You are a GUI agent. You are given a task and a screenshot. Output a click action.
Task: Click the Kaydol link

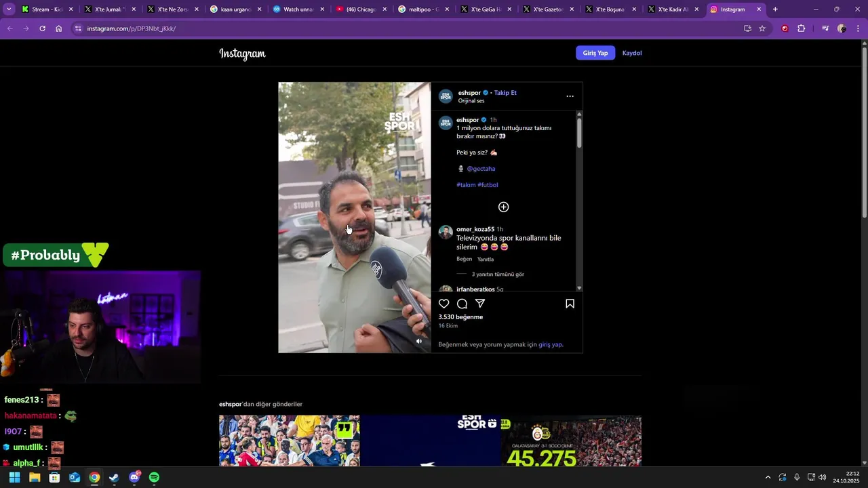point(632,53)
